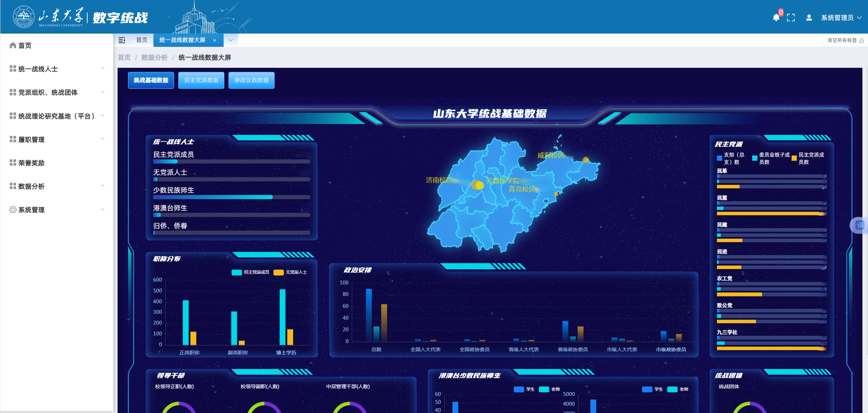Toggle the left chart's 老师 legend
This screenshot has width=868, height=413.
(549, 389)
